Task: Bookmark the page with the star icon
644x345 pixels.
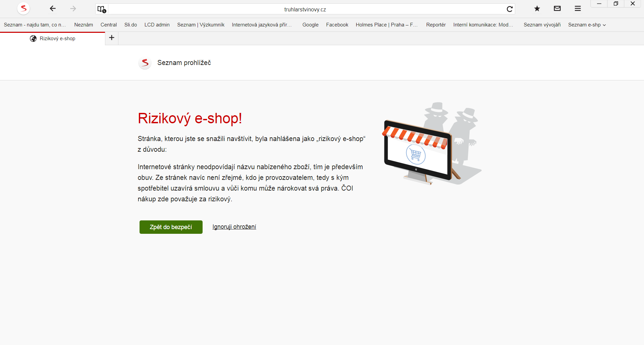Action: pos(537,9)
